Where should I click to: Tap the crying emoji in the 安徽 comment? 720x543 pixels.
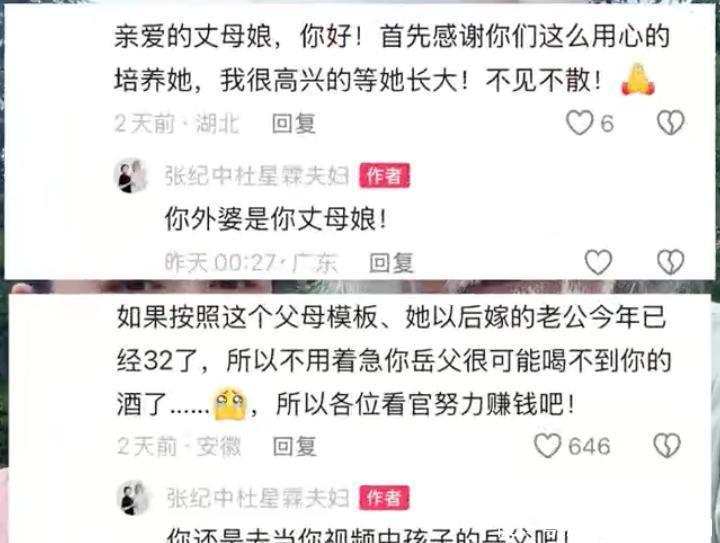[x=230, y=404]
